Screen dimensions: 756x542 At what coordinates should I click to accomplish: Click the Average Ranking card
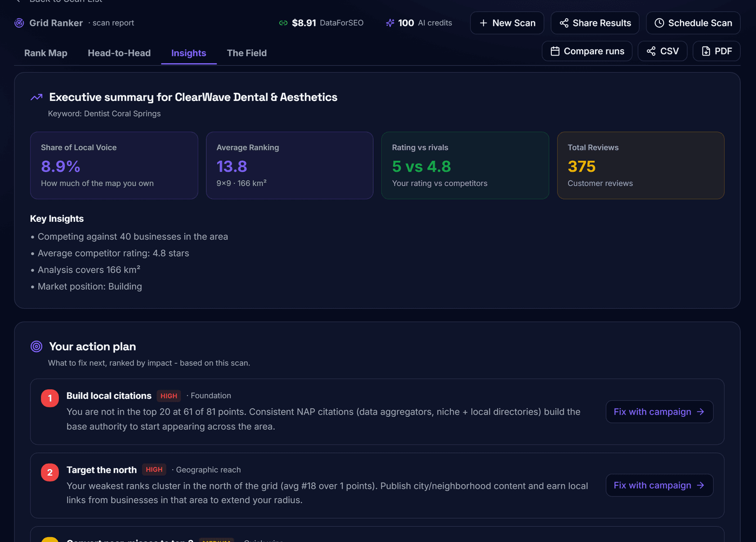(289, 165)
